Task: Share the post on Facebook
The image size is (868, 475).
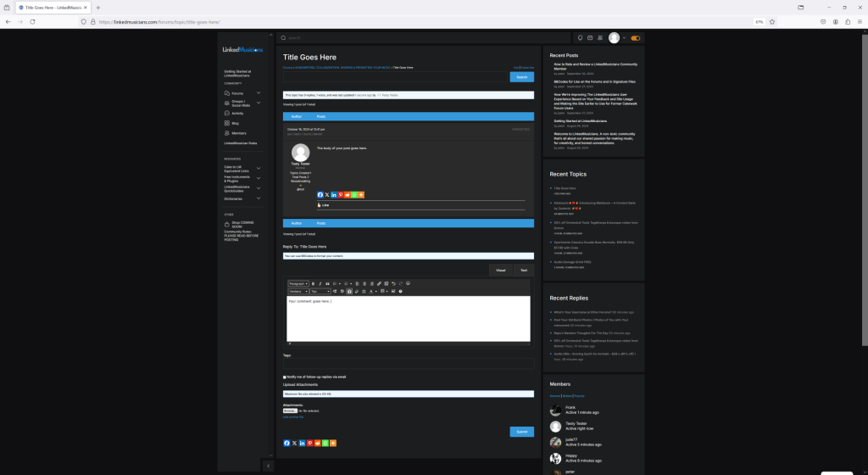Action: [x=320, y=195]
